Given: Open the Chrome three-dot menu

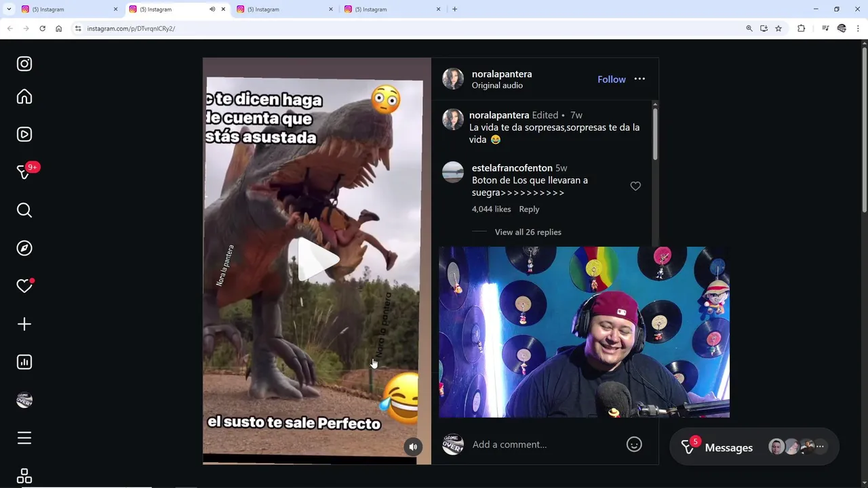Looking at the screenshot, I should [859, 28].
